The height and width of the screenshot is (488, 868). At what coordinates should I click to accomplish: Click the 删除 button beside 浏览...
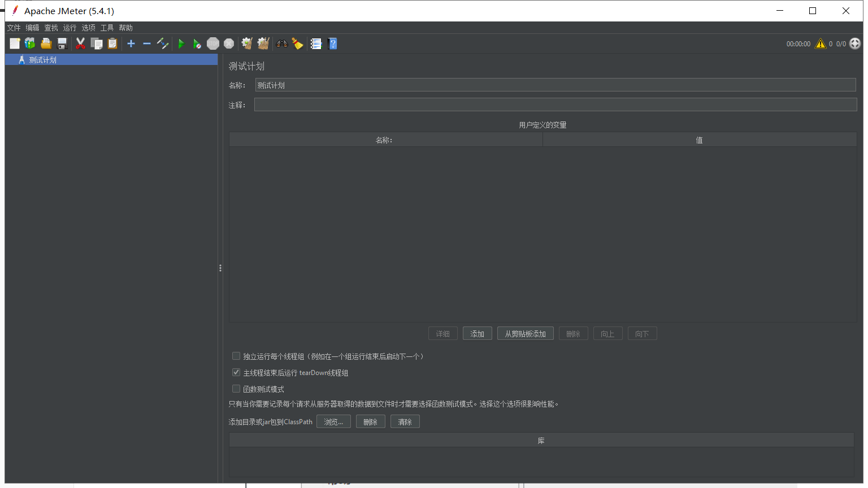click(x=371, y=422)
